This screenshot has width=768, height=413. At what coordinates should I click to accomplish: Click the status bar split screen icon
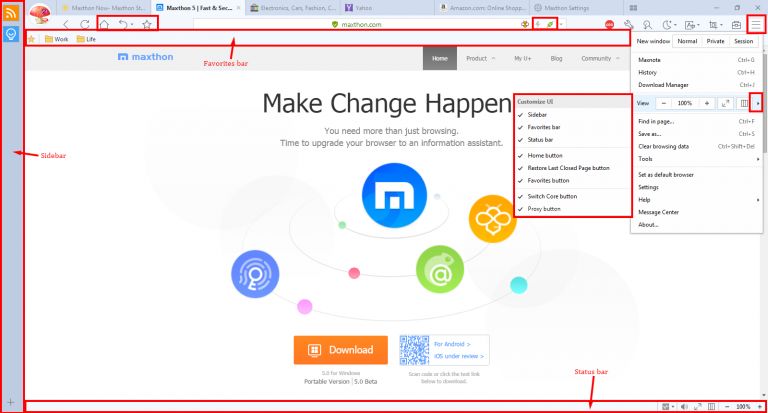pyautogui.click(x=711, y=407)
